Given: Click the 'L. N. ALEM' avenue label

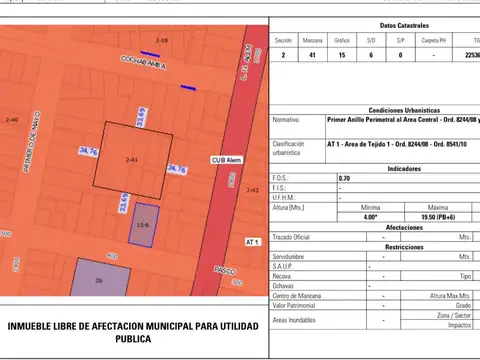Looking at the screenshot, I should [246, 63].
